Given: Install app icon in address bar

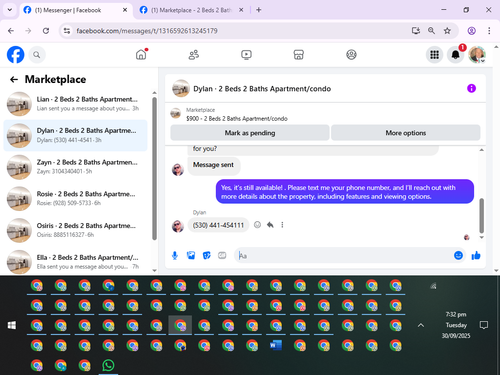Looking at the screenshot, I should 415,31.
